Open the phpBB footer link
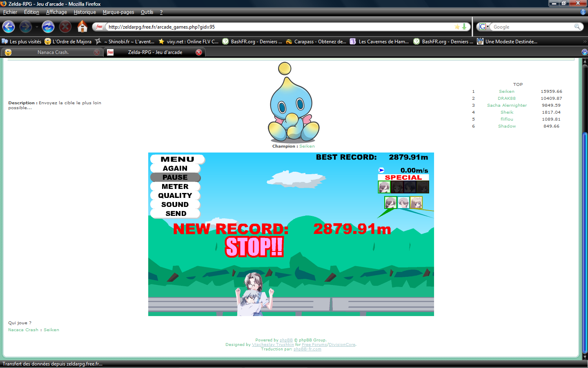 286,340
